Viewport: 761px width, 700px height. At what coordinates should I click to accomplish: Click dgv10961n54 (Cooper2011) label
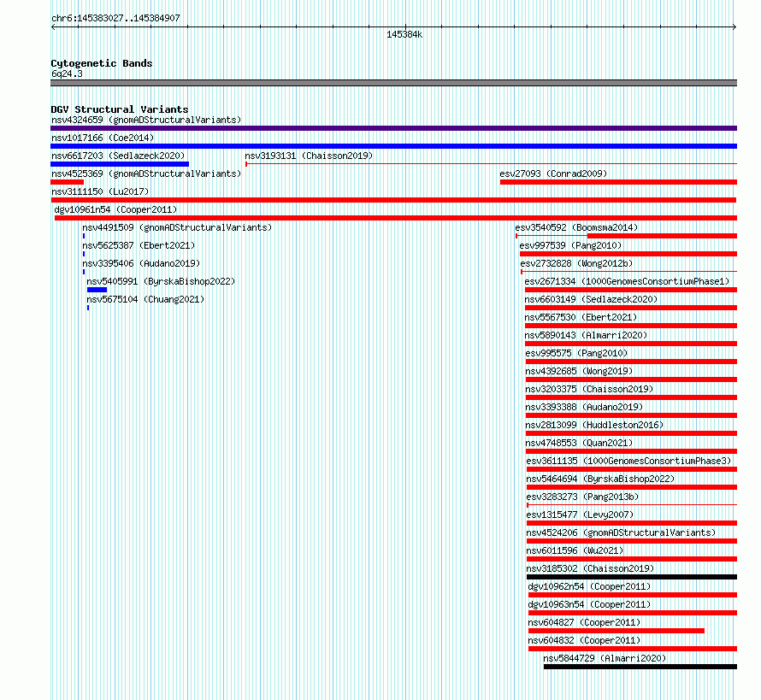(x=115, y=209)
